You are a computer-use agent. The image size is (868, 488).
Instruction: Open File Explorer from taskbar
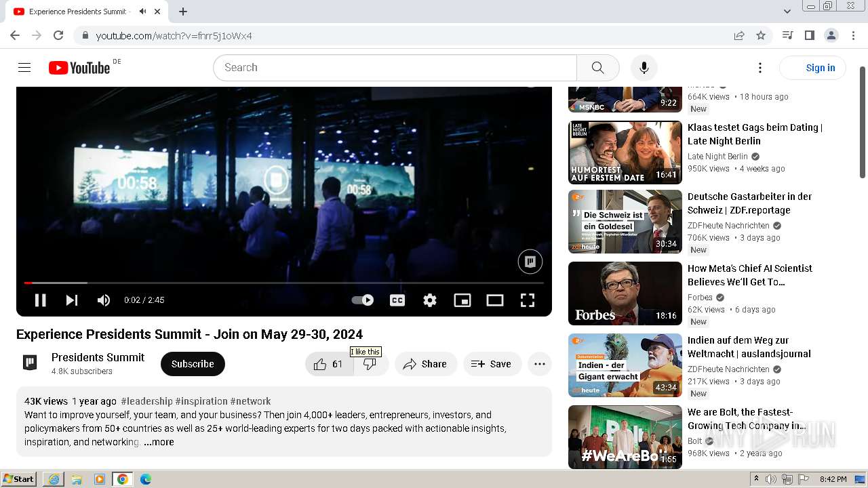(77, 479)
